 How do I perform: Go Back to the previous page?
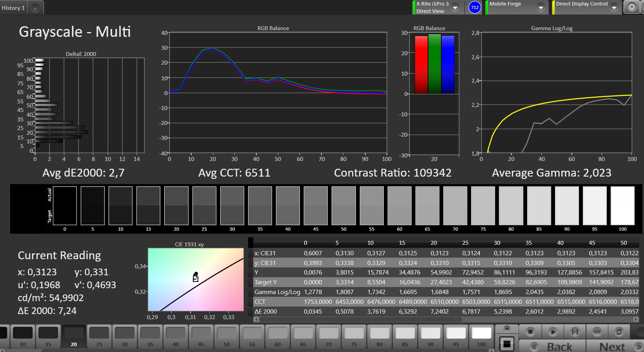[x=553, y=347]
